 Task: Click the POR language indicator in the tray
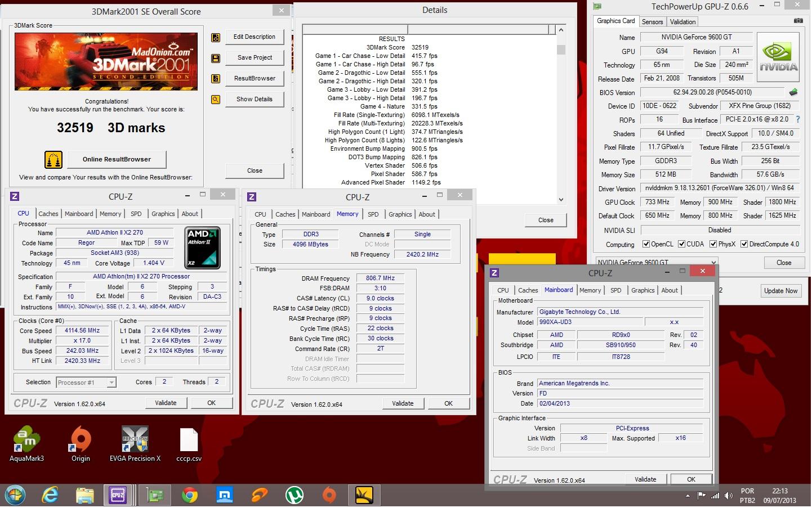point(747,492)
